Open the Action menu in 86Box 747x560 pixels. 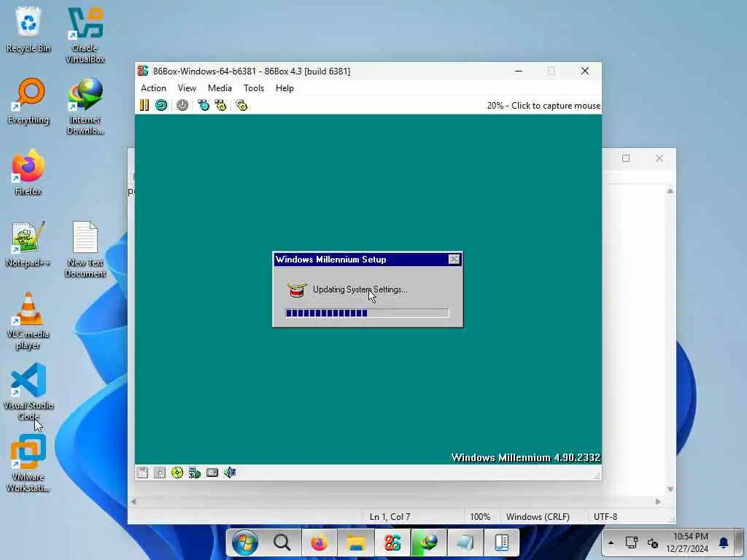pyautogui.click(x=153, y=88)
